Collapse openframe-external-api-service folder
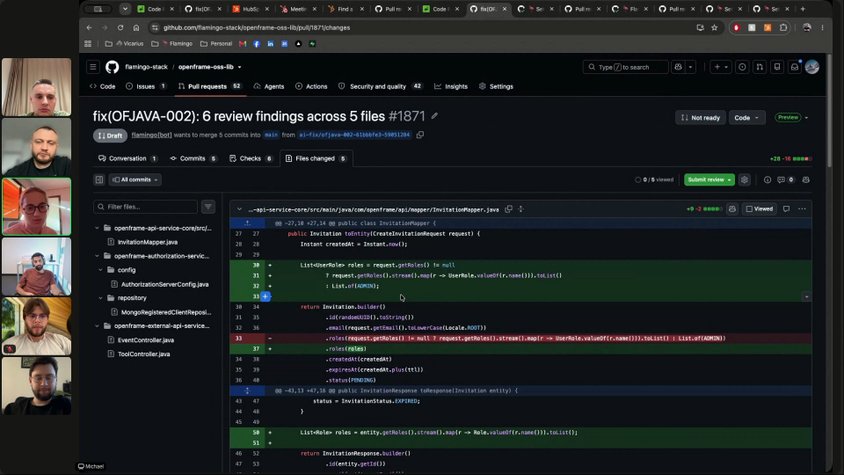Viewport: 844px width, 475px height. tap(97, 326)
